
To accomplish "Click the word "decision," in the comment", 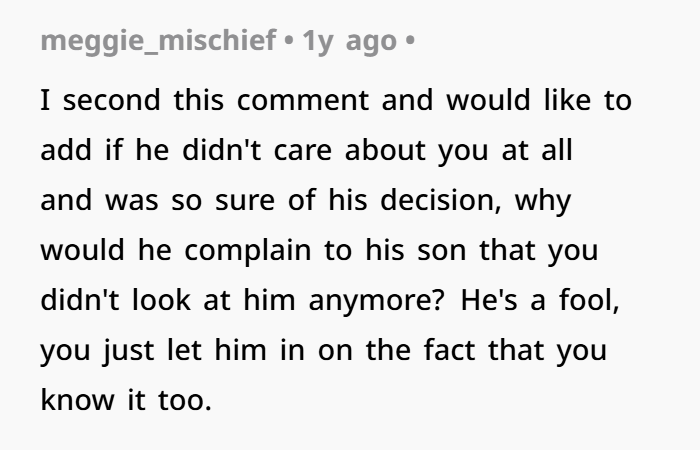I will (x=441, y=200).
